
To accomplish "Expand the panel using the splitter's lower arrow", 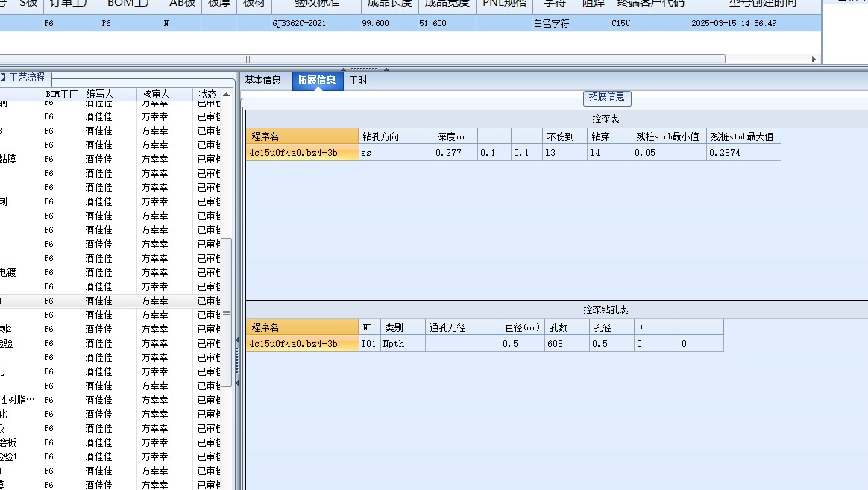I will click(237, 383).
